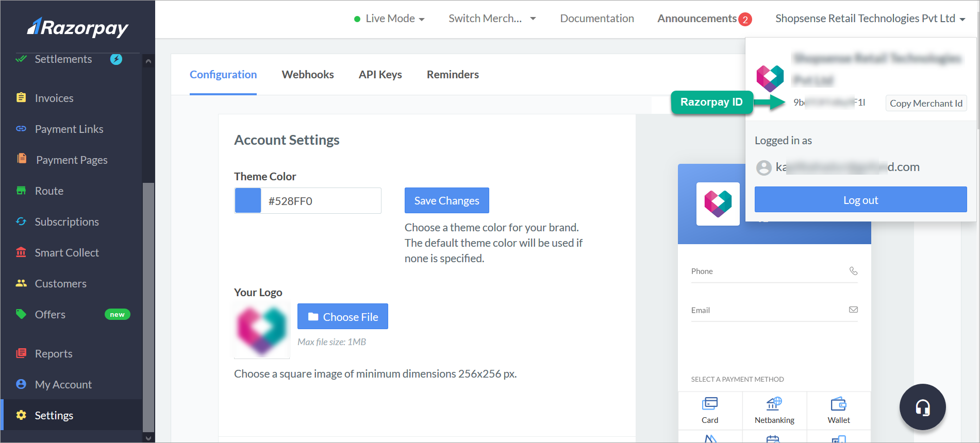980x443 pixels.
Task: Switch to the Reminders tab
Action: pos(453,75)
